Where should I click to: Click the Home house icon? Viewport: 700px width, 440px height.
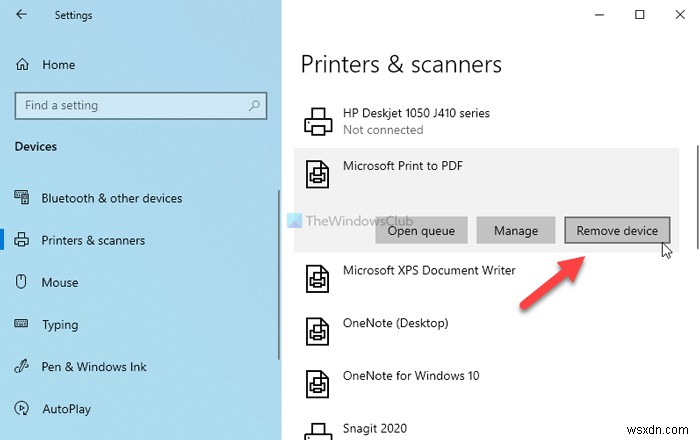click(22, 65)
